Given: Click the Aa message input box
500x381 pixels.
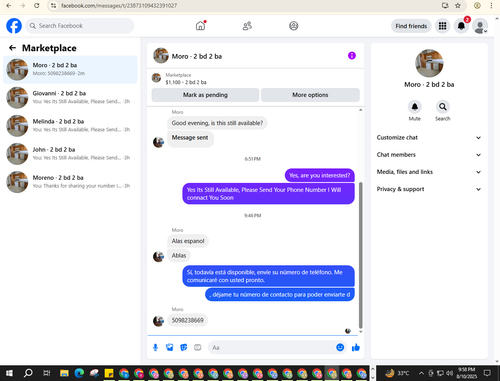Looking at the screenshot, I should coord(272,348).
